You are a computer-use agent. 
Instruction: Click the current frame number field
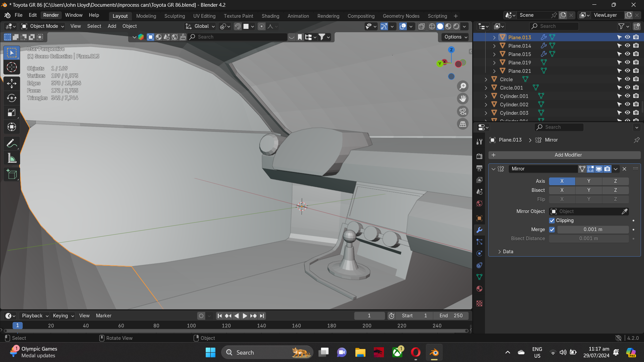click(369, 316)
